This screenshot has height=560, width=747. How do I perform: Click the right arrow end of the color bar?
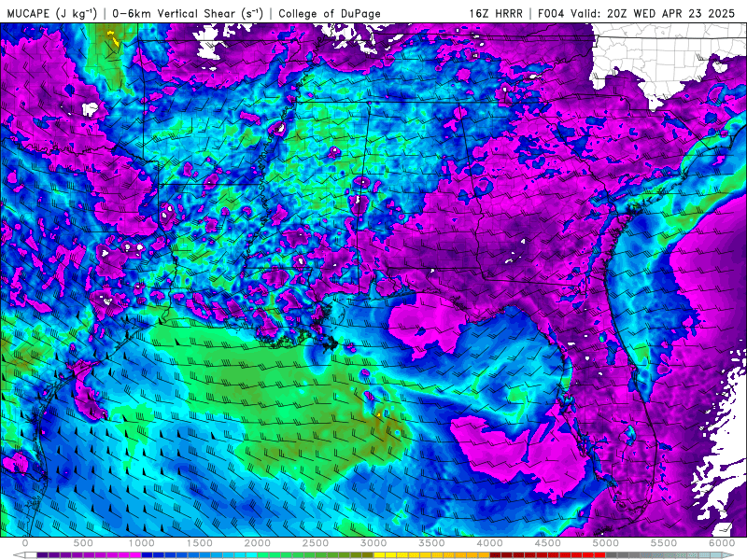click(728, 555)
